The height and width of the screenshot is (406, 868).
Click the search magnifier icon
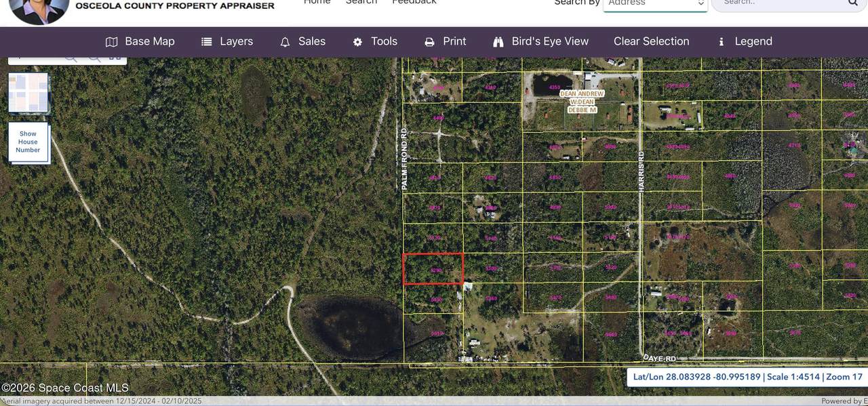tap(852, 3)
